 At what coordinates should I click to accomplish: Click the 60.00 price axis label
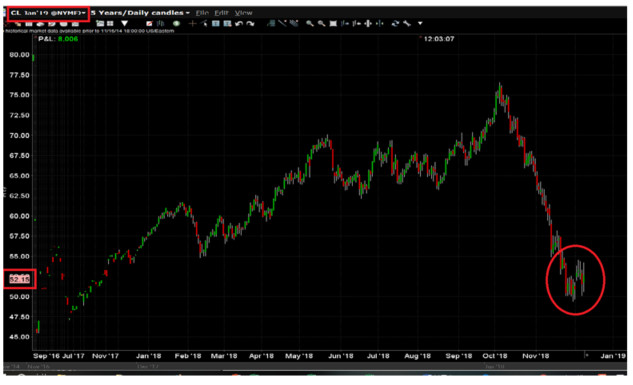coord(19,216)
